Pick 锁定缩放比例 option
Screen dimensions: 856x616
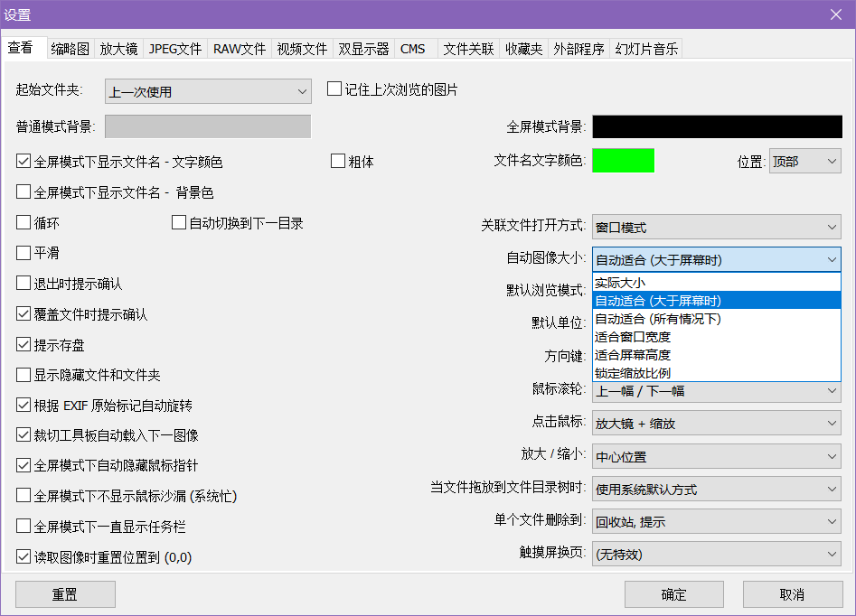click(716, 373)
